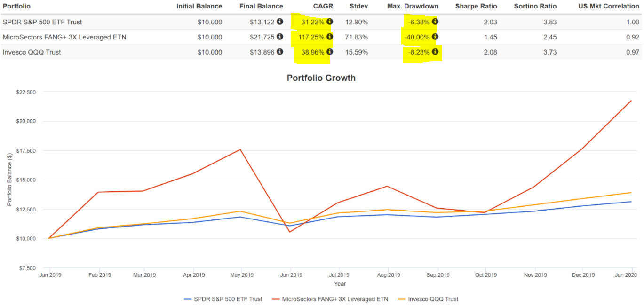Click the 71.83% Stdev value
The height and width of the screenshot is (305, 644).
click(357, 37)
